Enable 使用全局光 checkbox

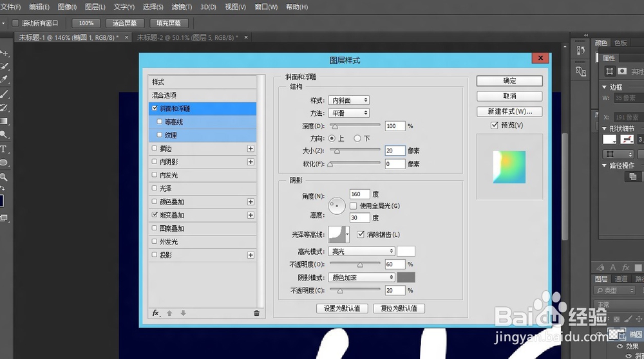[x=353, y=205]
